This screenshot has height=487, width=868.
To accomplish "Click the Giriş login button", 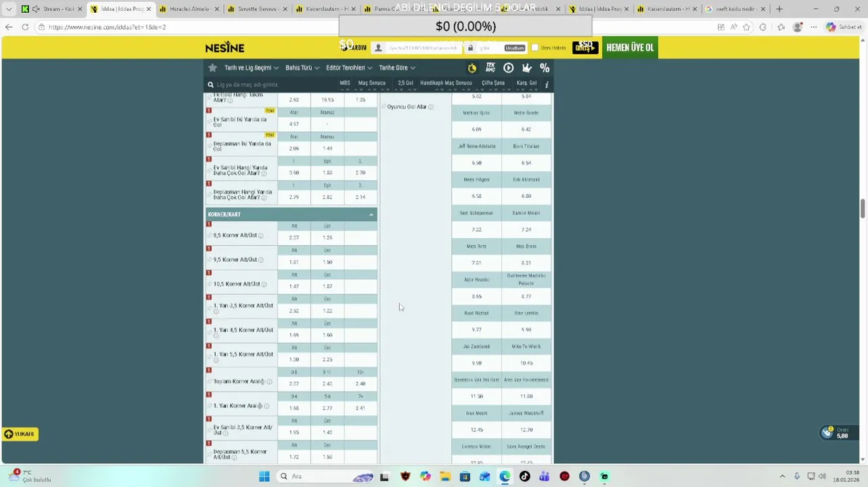I will pyautogui.click(x=585, y=47).
